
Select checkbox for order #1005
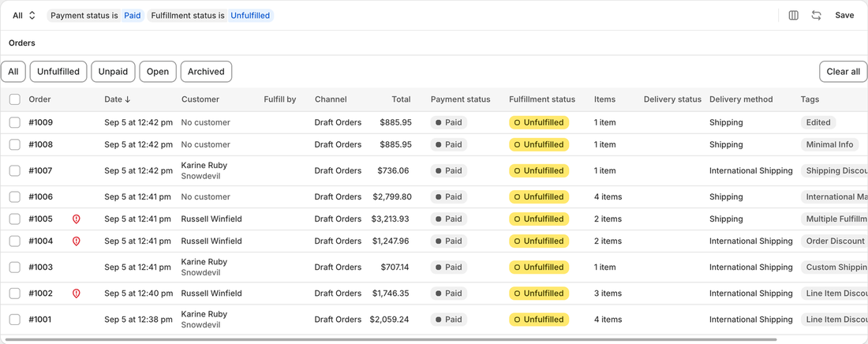tap(15, 219)
